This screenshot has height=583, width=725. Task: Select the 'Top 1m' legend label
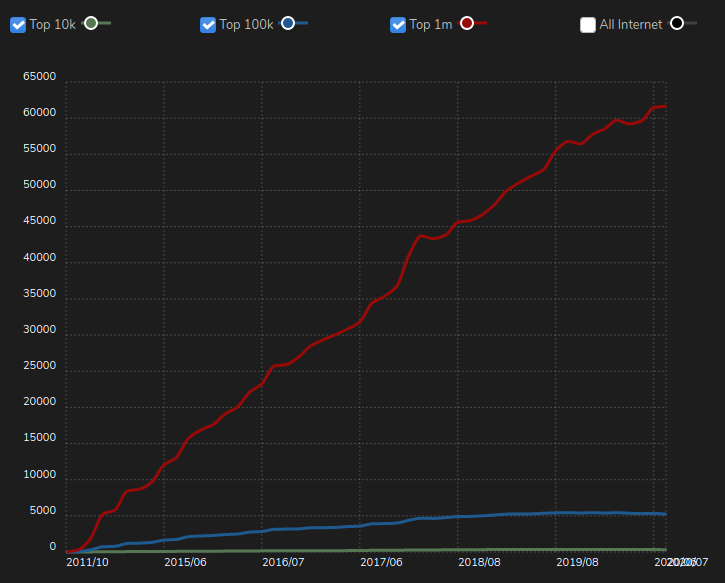[430, 25]
